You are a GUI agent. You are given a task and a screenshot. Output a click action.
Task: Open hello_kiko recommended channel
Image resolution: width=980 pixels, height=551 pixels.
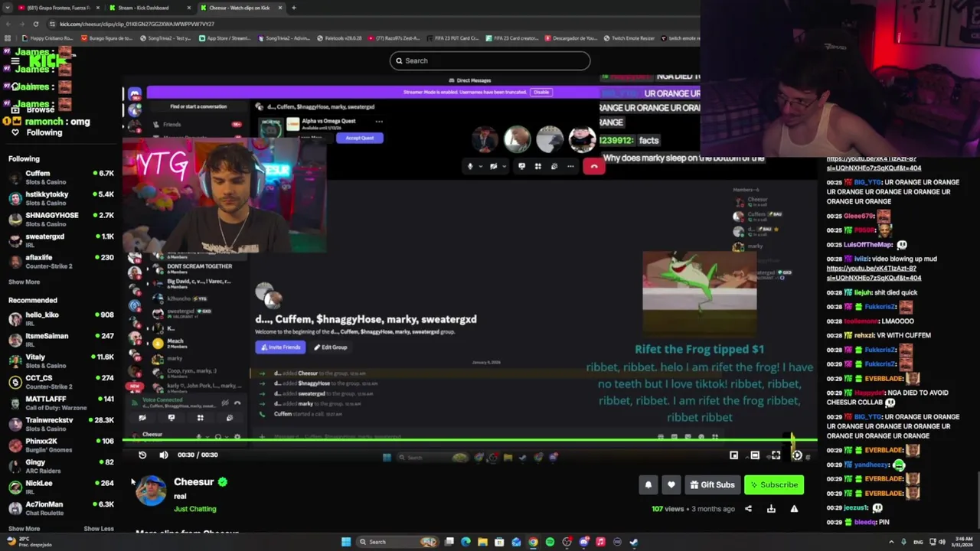[x=61, y=318]
